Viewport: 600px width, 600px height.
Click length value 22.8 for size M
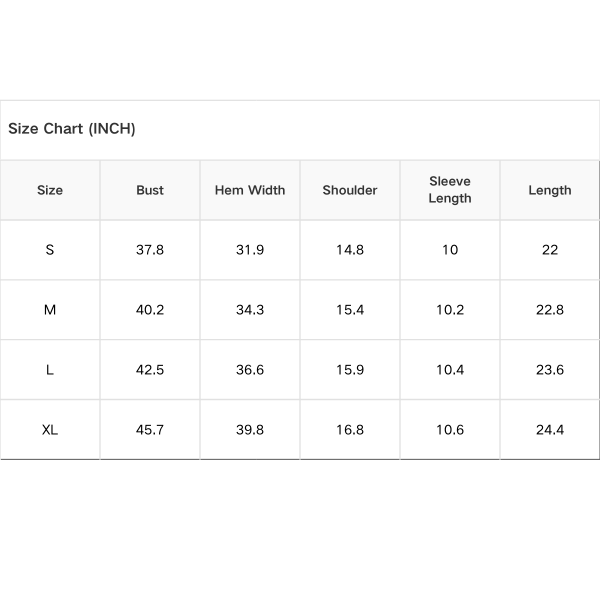click(x=550, y=310)
